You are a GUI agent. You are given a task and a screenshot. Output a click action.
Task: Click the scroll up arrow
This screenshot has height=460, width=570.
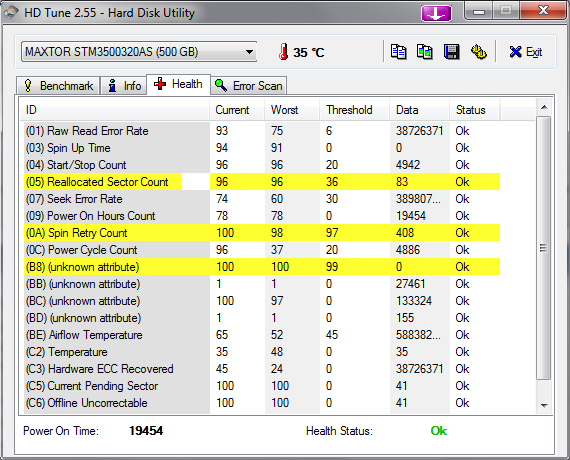544,107
